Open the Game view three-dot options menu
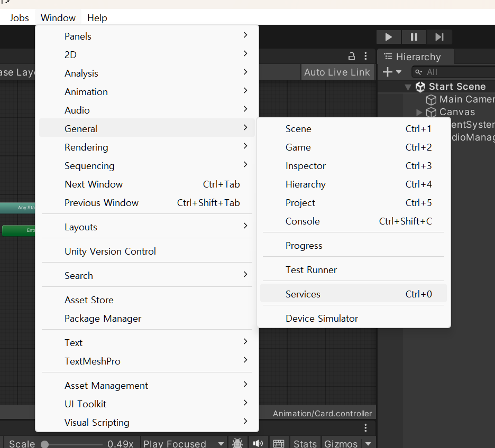This screenshot has width=495, height=448. tap(365, 428)
